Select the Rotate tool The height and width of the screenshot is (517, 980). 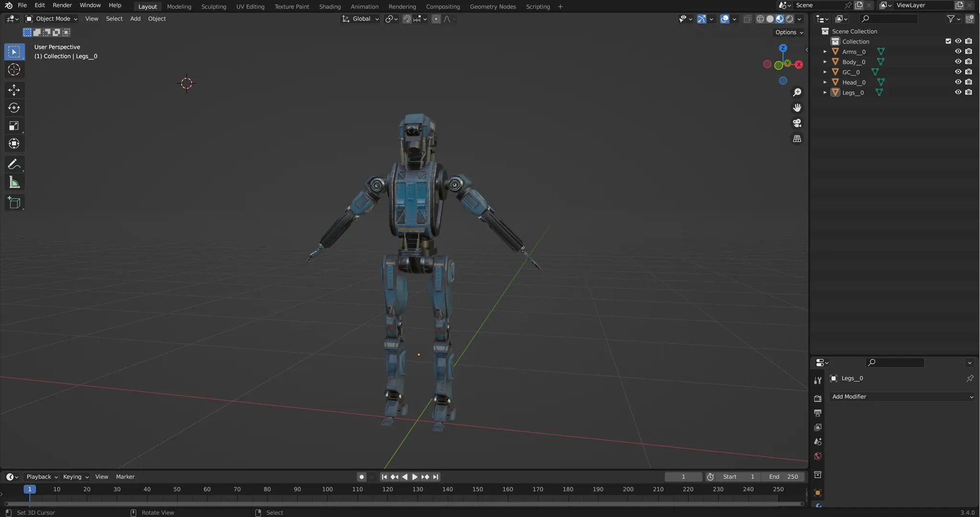14,108
